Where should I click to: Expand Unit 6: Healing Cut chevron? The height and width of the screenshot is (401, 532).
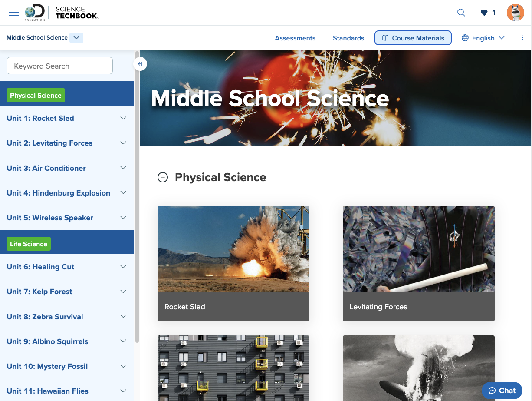(123, 267)
